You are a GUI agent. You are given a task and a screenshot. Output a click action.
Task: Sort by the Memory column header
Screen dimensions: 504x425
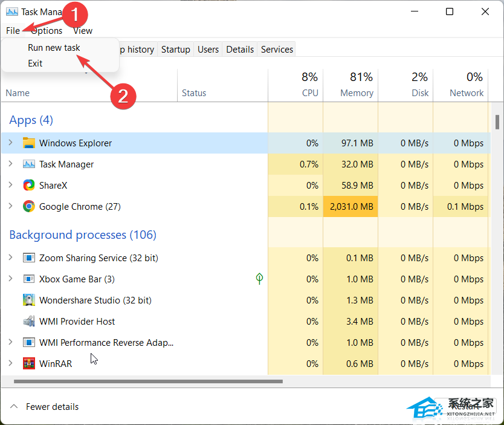(x=351, y=85)
